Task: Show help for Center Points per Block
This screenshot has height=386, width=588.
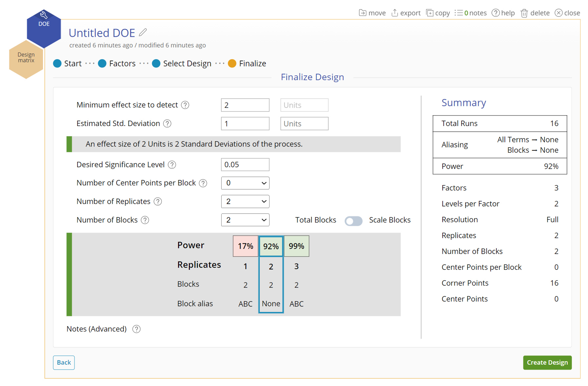Action: coord(203,183)
